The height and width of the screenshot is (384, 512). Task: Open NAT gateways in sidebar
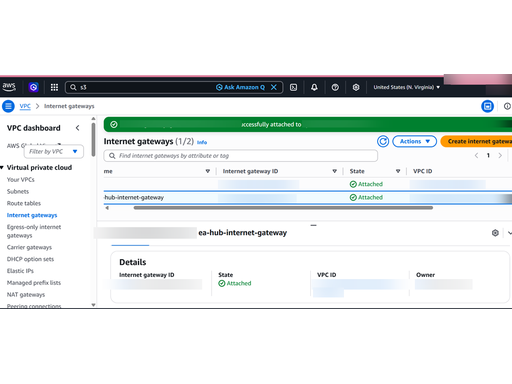point(26,295)
